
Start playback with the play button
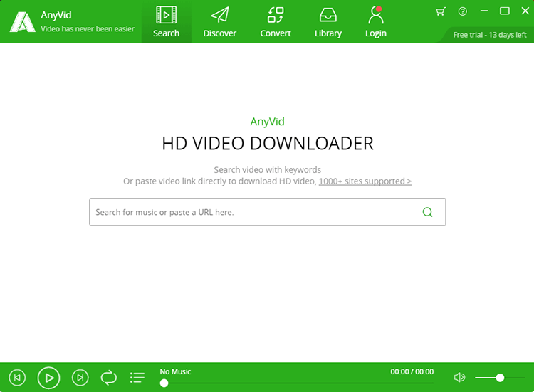pos(48,378)
